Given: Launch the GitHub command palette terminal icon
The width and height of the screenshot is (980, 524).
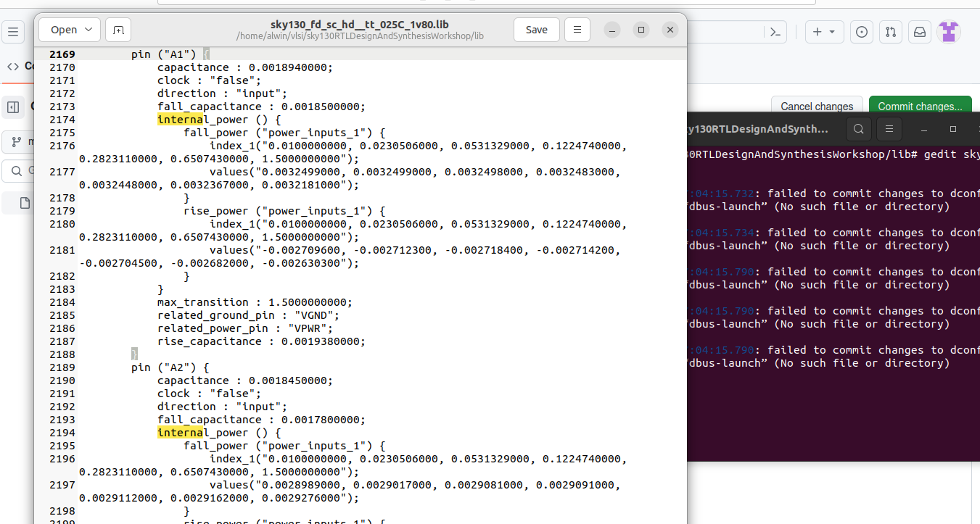Looking at the screenshot, I should pyautogui.click(x=775, y=31).
